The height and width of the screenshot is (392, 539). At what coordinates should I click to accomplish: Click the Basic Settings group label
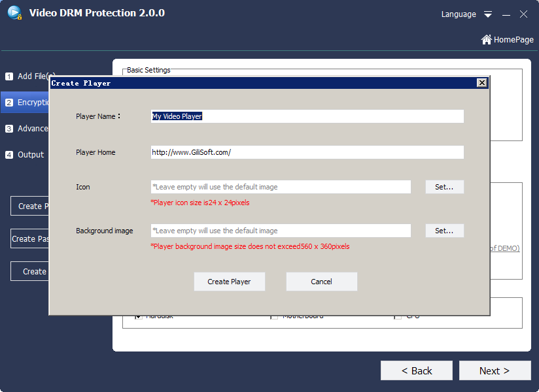click(148, 70)
